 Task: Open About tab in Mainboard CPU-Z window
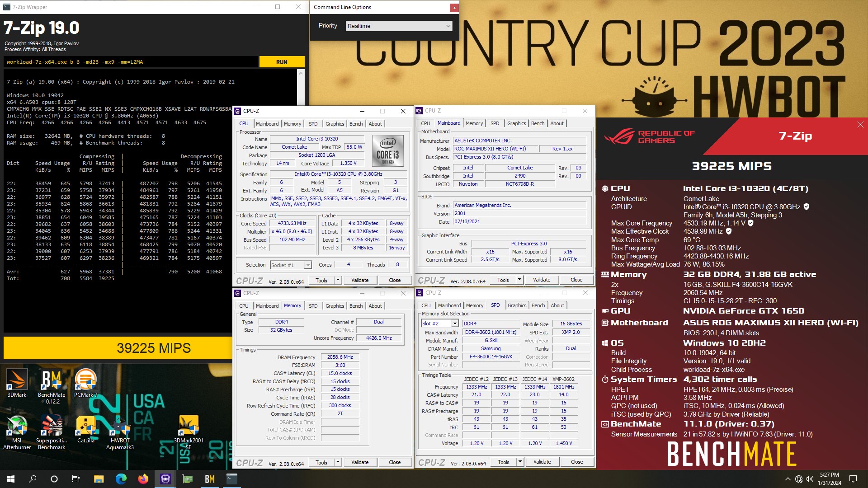pyautogui.click(x=557, y=123)
